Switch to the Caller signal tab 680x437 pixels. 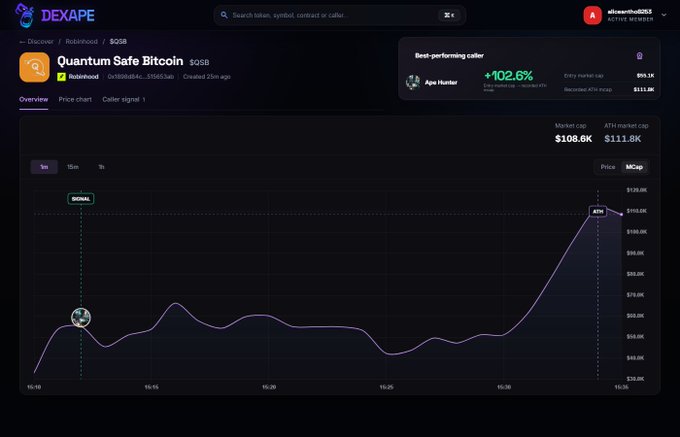(x=124, y=99)
